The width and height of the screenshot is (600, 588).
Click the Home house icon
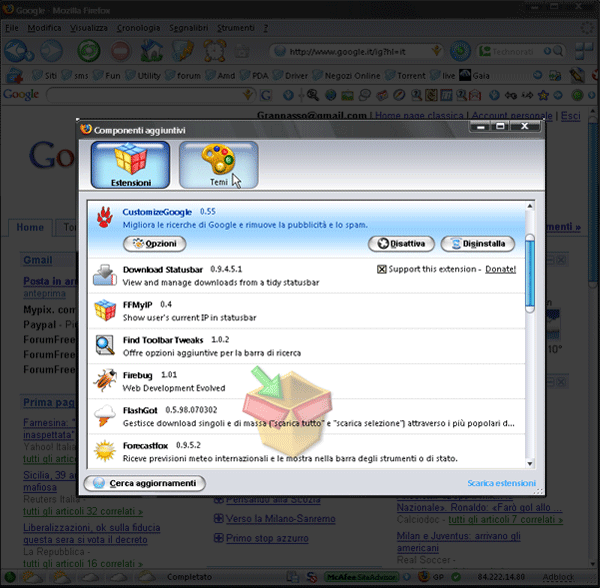point(152,50)
